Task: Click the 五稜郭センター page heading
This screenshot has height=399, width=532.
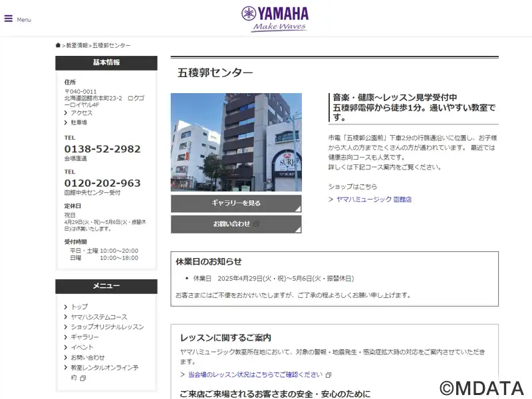Action: 215,72
